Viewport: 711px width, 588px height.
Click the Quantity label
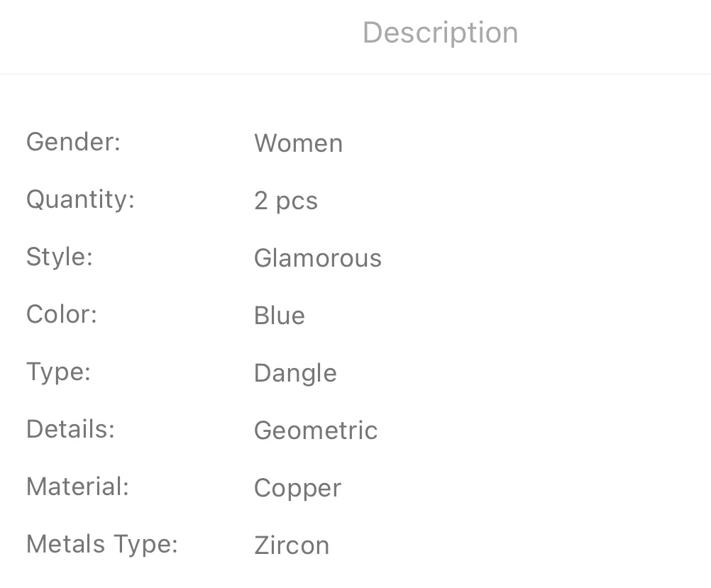click(x=80, y=199)
